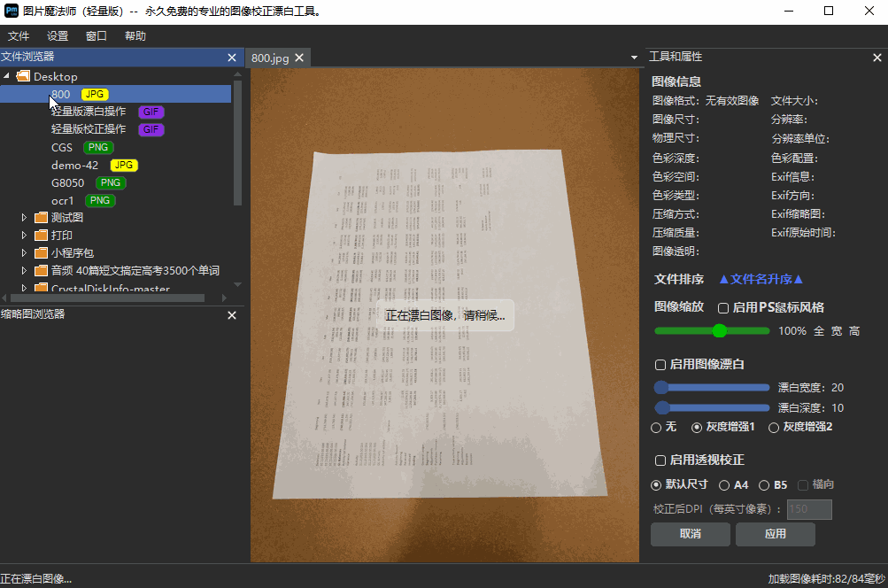Image resolution: width=888 pixels, height=588 pixels.
Task: Click the PNG badge beside ocr1
Action: tap(100, 200)
